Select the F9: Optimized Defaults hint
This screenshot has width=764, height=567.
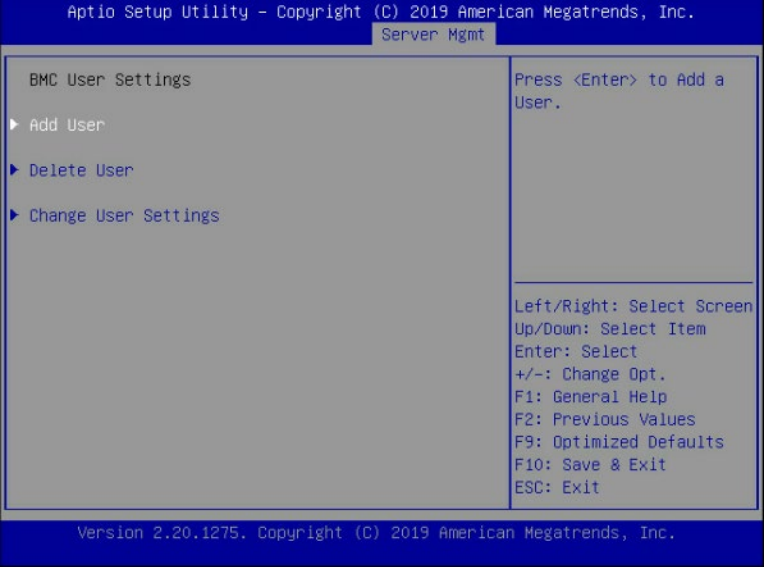617,442
